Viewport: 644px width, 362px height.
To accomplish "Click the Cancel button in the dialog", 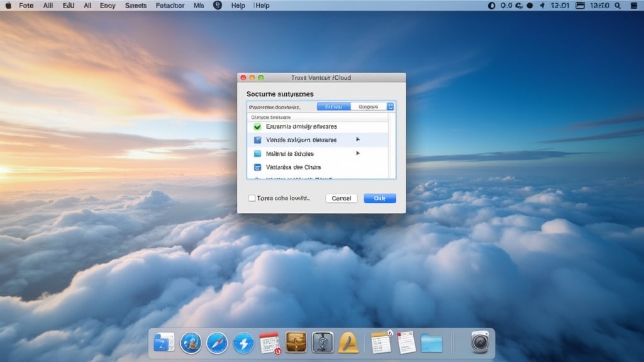I will (341, 198).
